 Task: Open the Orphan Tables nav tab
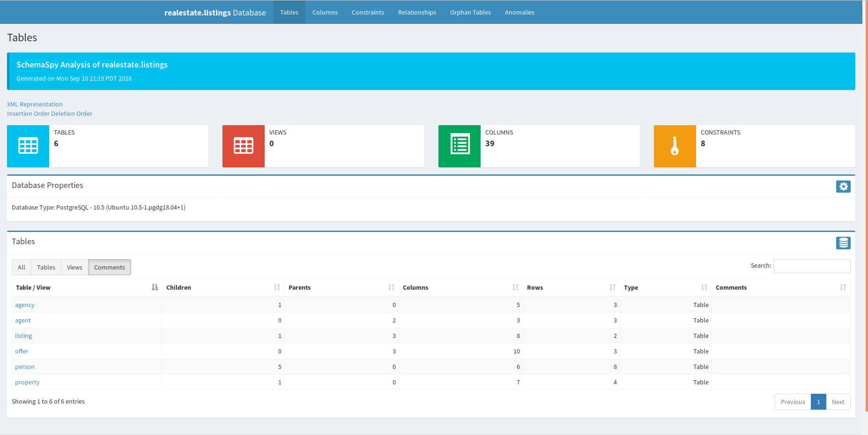pos(470,12)
